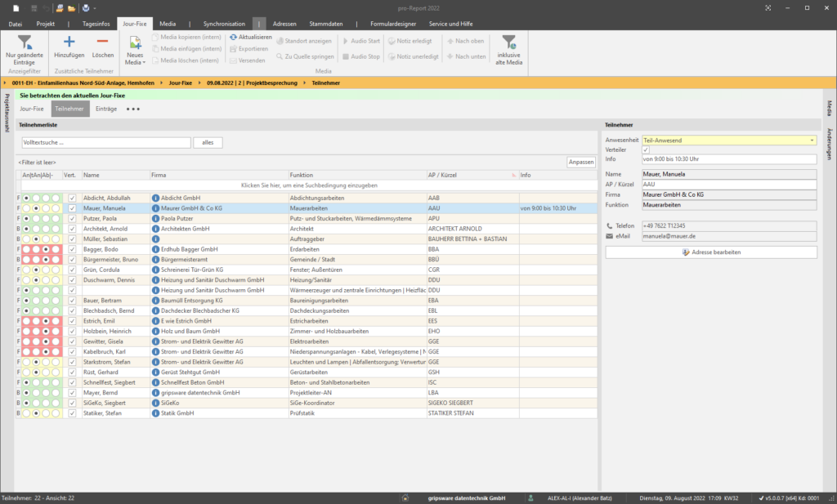Click the Anpassen button above the list
This screenshot has width=837, height=504.
point(580,162)
